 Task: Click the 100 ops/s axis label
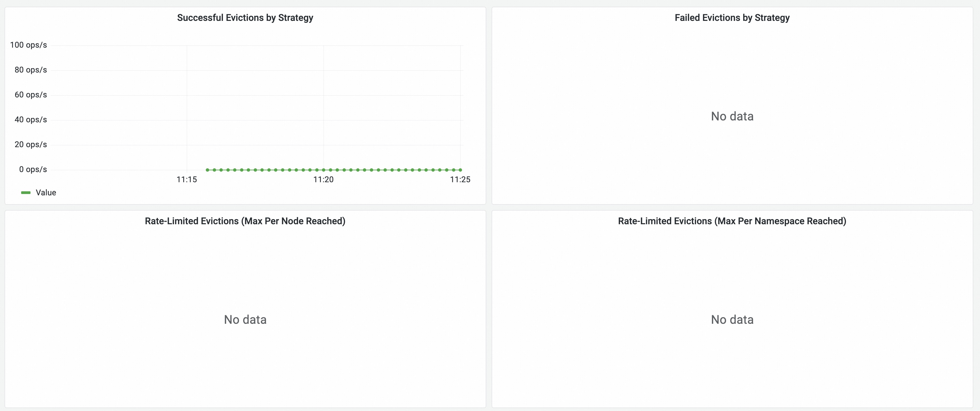(29, 45)
